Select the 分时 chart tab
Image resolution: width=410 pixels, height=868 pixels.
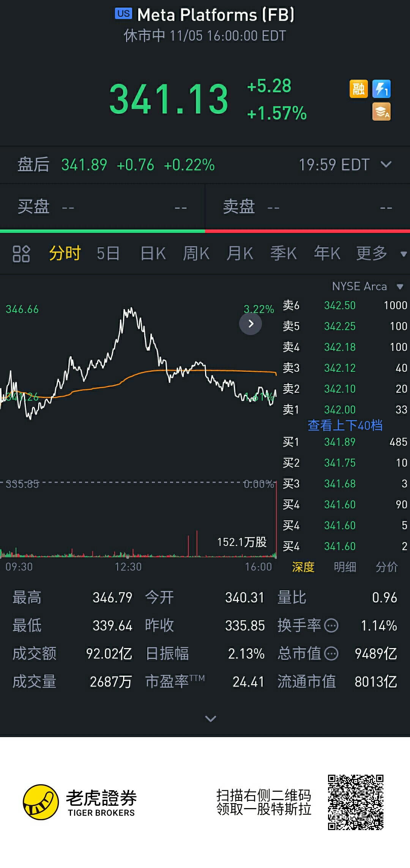65,253
